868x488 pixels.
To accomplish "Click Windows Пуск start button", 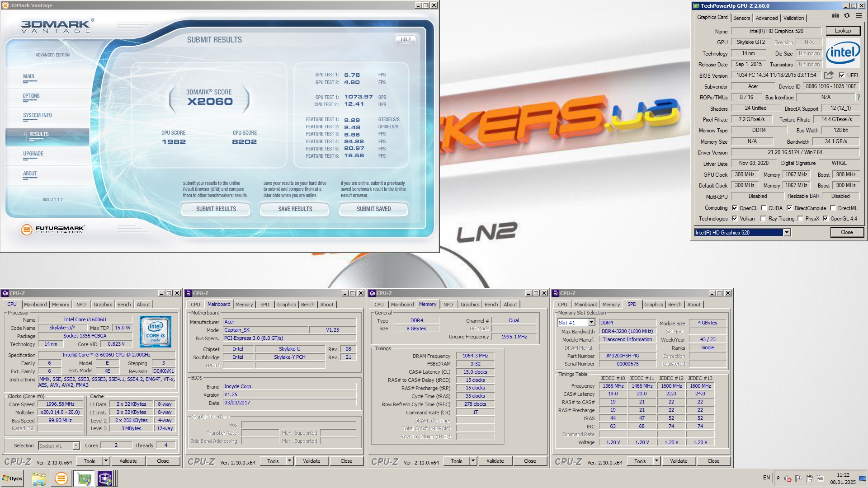I will (x=12, y=479).
